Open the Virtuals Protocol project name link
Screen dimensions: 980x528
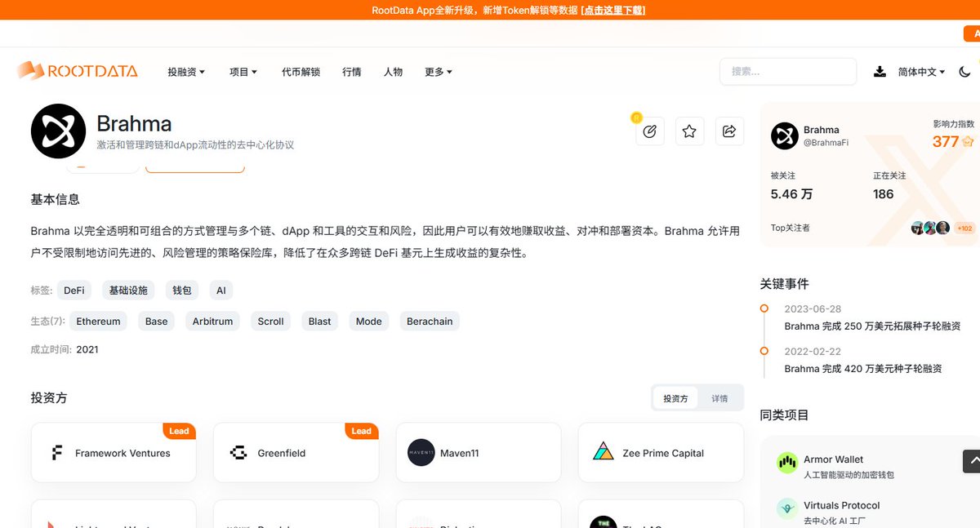tap(841, 505)
